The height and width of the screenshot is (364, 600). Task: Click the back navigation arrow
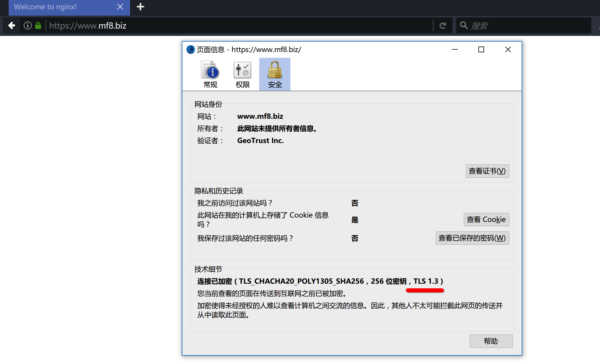(x=12, y=25)
